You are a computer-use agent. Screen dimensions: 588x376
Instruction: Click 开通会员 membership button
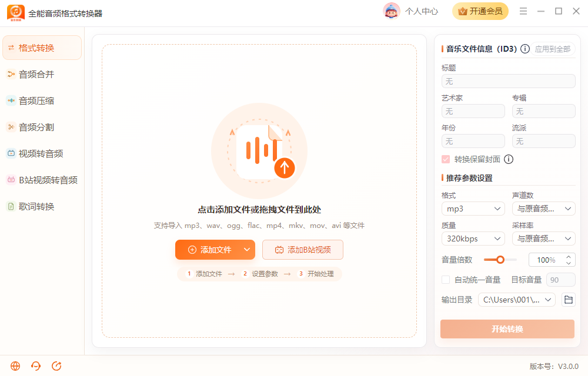click(480, 11)
